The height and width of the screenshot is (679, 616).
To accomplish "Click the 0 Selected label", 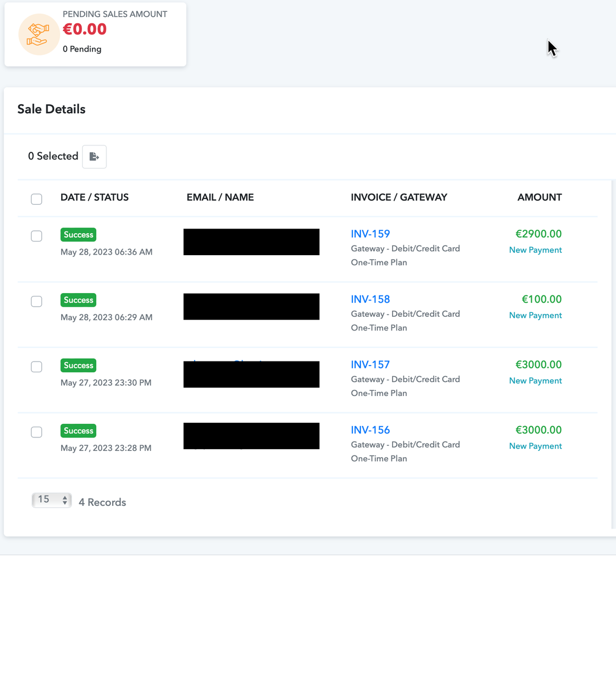I will [x=53, y=156].
